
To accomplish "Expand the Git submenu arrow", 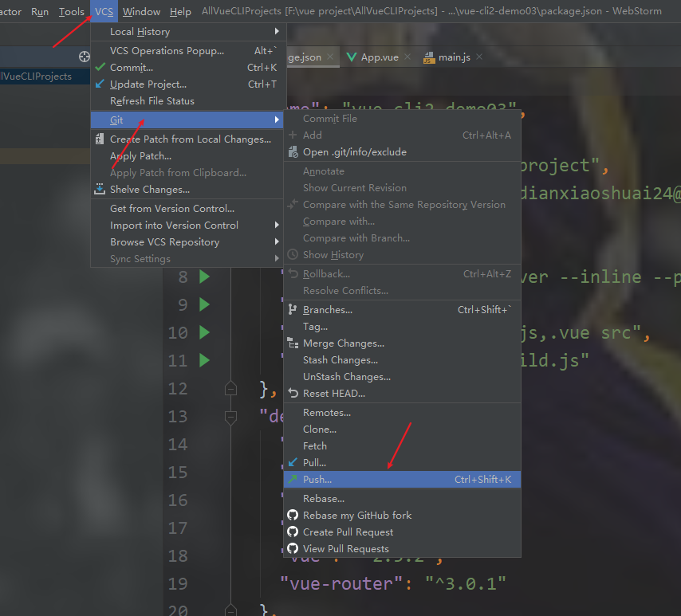I will [x=277, y=120].
